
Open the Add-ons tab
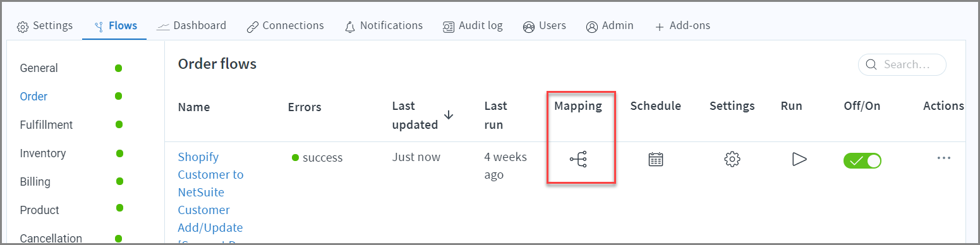pyautogui.click(x=682, y=26)
